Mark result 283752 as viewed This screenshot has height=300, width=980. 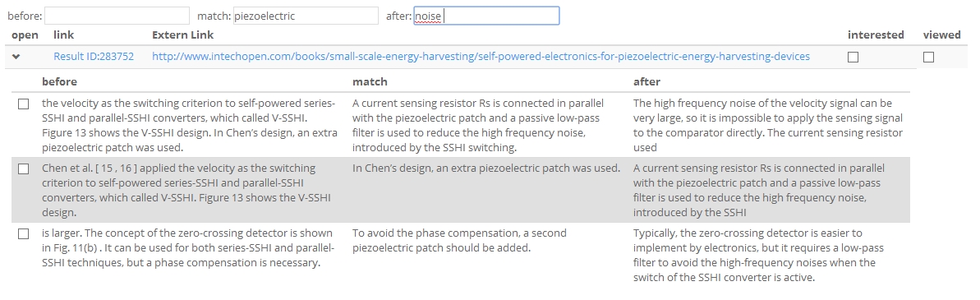click(928, 58)
